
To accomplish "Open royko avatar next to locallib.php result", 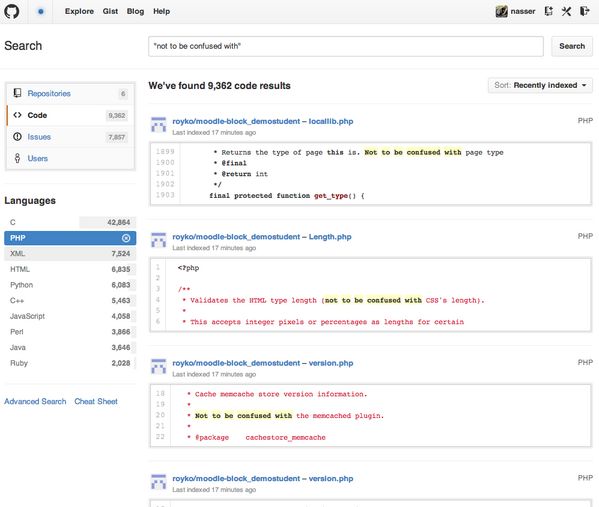I will pos(159,125).
